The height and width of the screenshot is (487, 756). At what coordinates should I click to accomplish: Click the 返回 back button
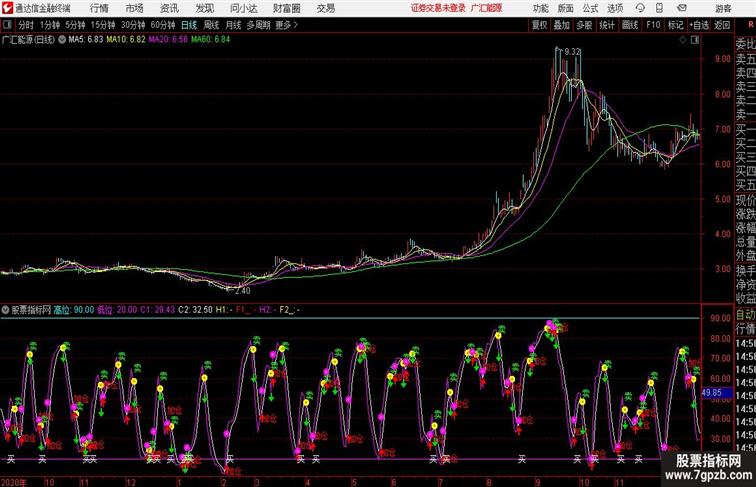pos(722,25)
